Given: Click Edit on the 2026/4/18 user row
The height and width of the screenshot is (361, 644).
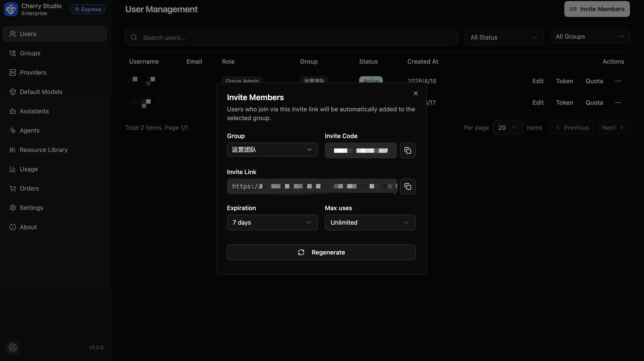Looking at the screenshot, I should click(538, 81).
